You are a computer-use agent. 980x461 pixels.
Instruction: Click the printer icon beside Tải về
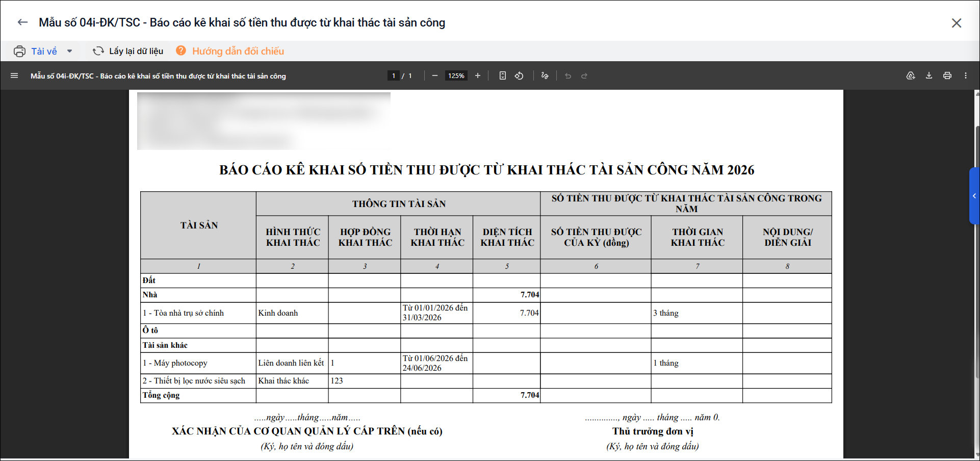19,52
